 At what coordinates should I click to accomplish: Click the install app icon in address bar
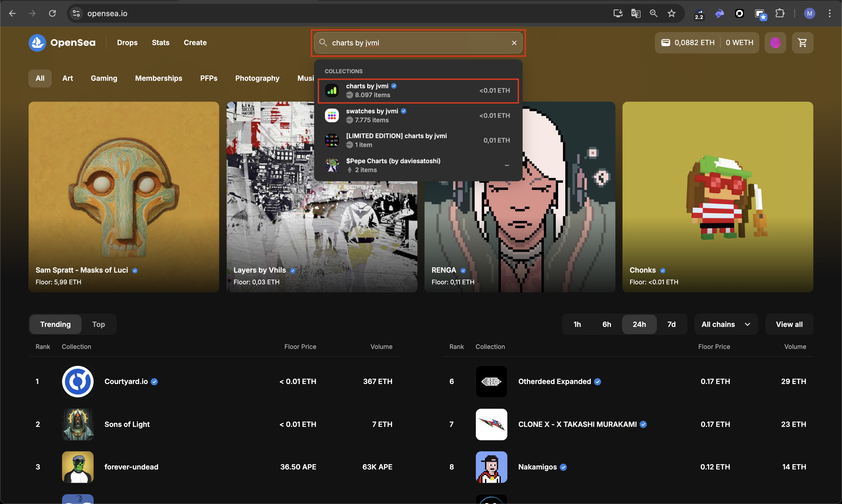(618, 14)
